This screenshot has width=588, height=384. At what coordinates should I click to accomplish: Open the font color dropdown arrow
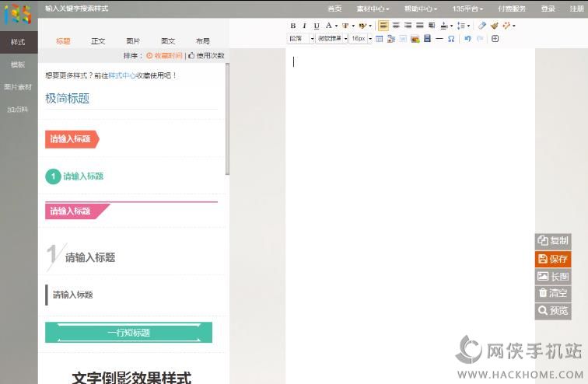pos(336,26)
